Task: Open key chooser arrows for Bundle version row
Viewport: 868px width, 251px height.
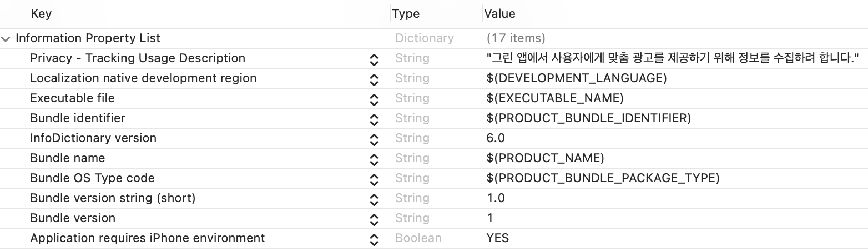Action: tap(374, 219)
